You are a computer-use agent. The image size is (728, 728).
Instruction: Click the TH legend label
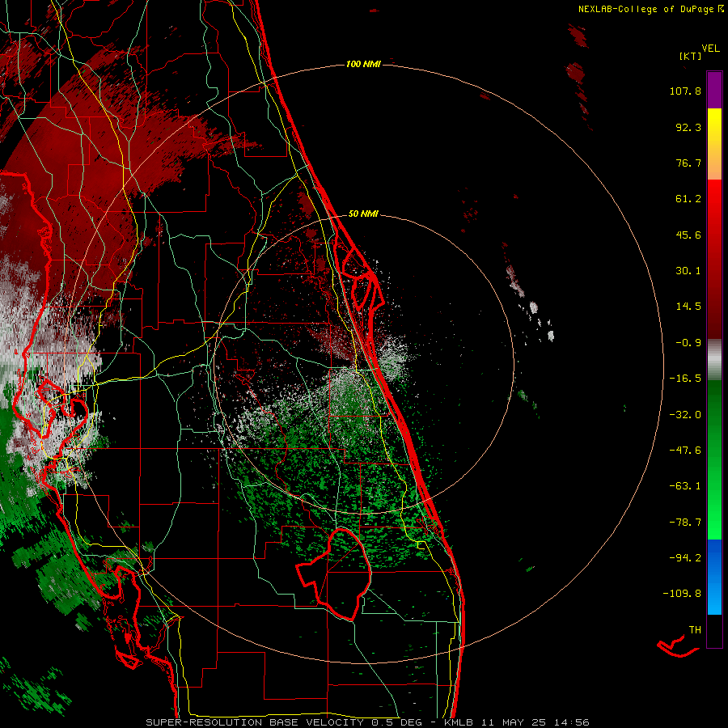coord(695,630)
